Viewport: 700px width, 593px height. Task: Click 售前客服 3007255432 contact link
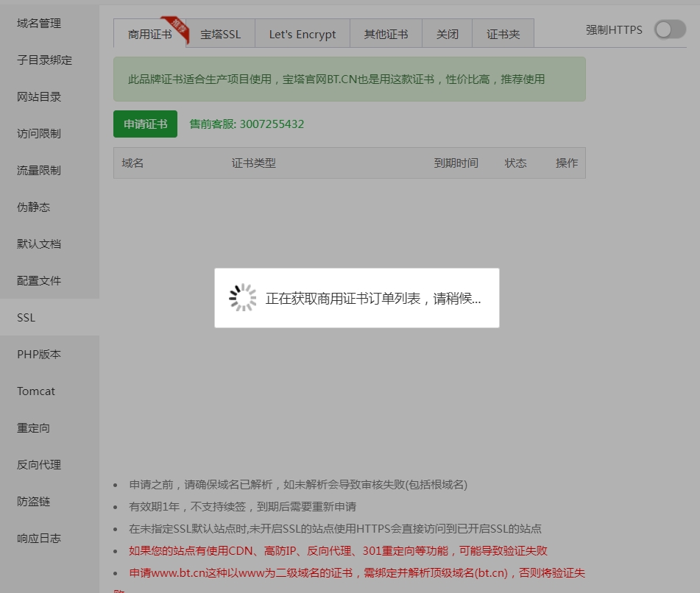(x=247, y=124)
